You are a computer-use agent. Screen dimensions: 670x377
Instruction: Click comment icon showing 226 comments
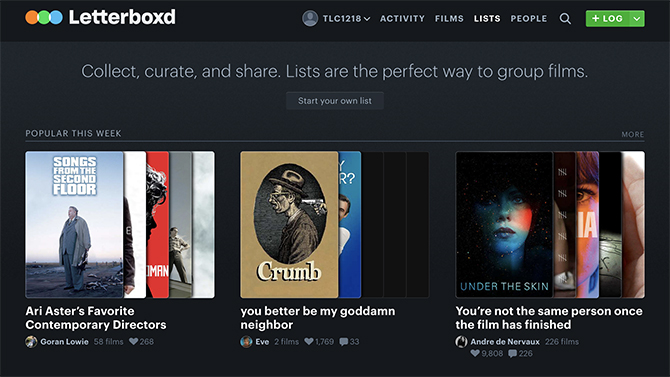512,353
